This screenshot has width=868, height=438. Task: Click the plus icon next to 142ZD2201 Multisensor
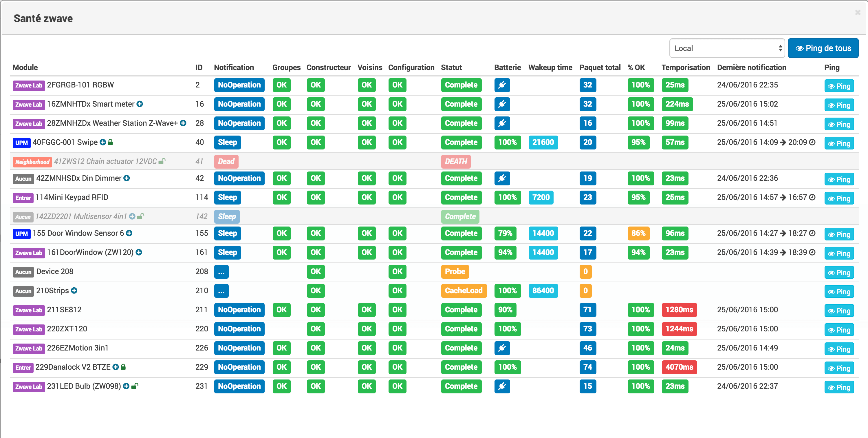coord(132,216)
